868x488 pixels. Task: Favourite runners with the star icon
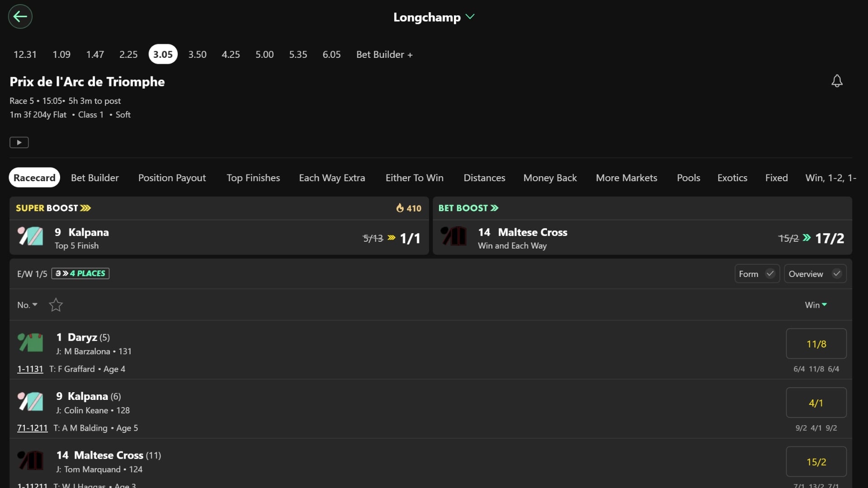click(56, 305)
